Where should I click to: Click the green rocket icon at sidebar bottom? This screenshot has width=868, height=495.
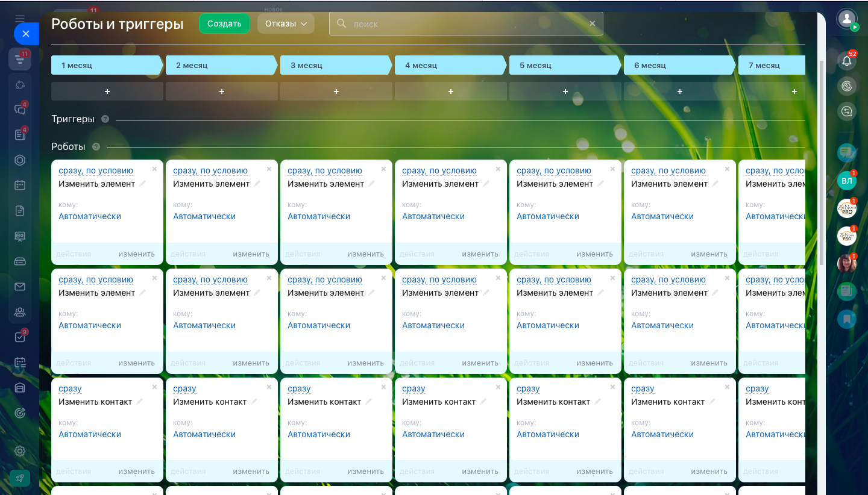click(x=20, y=478)
